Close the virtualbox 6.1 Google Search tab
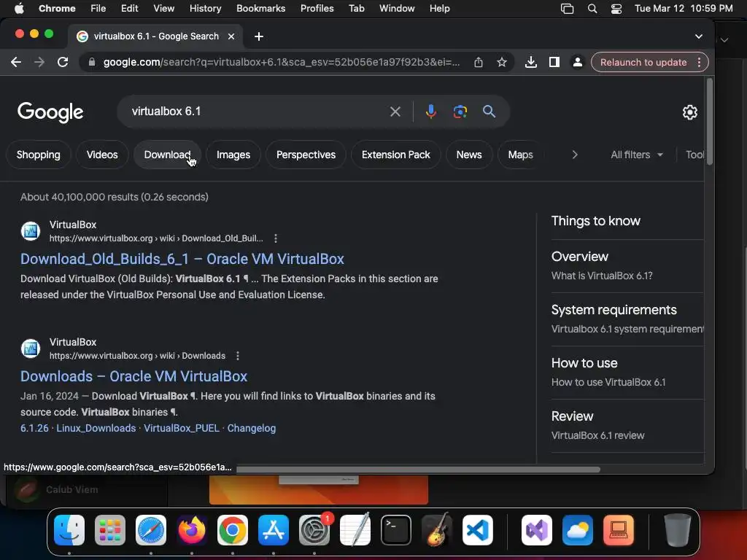The image size is (747, 560). (x=231, y=36)
